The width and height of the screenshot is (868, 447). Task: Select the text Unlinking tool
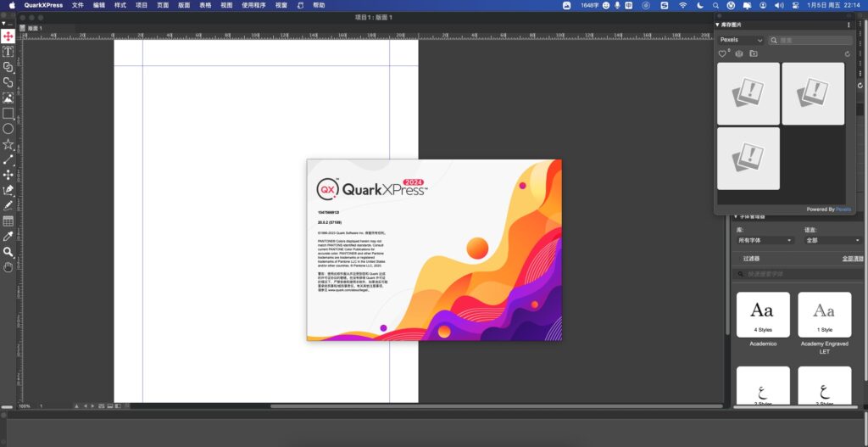[x=8, y=82]
